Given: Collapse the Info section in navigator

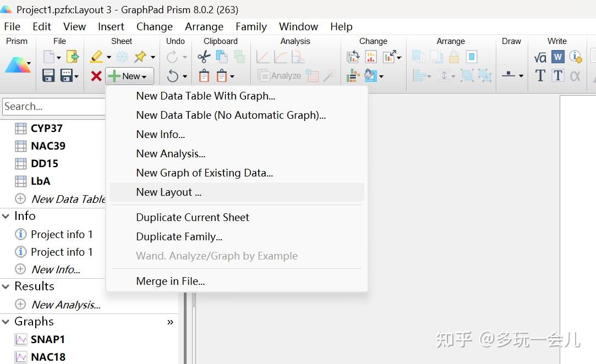Looking at the screenshot, I should tap(6, 216).
